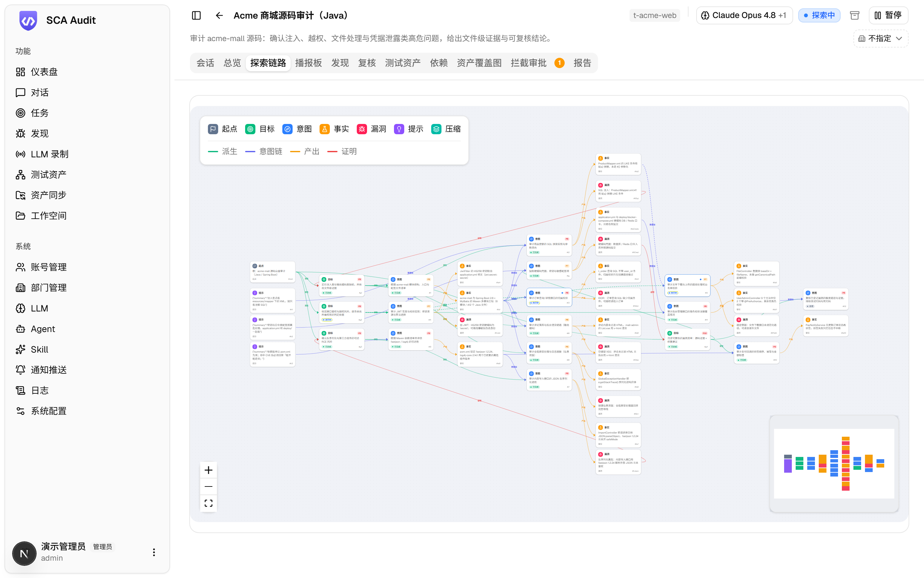Open the 对话 chat bubble icon

point(20,92)
